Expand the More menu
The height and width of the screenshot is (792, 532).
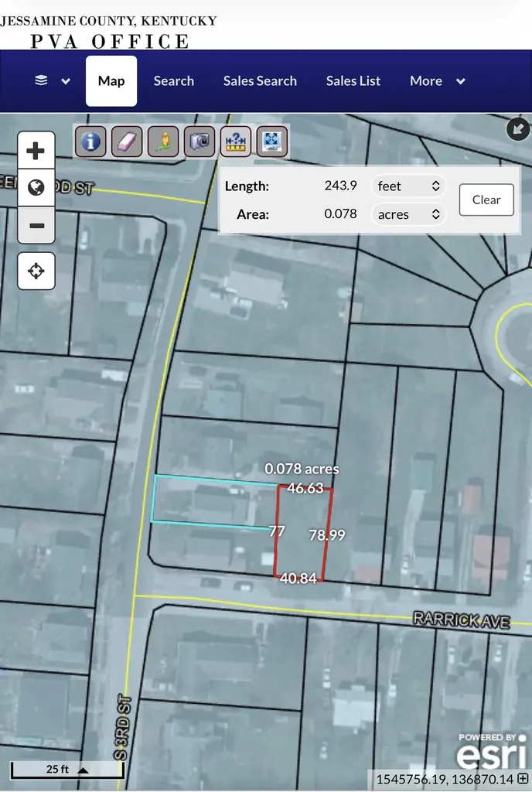point(437,80)
